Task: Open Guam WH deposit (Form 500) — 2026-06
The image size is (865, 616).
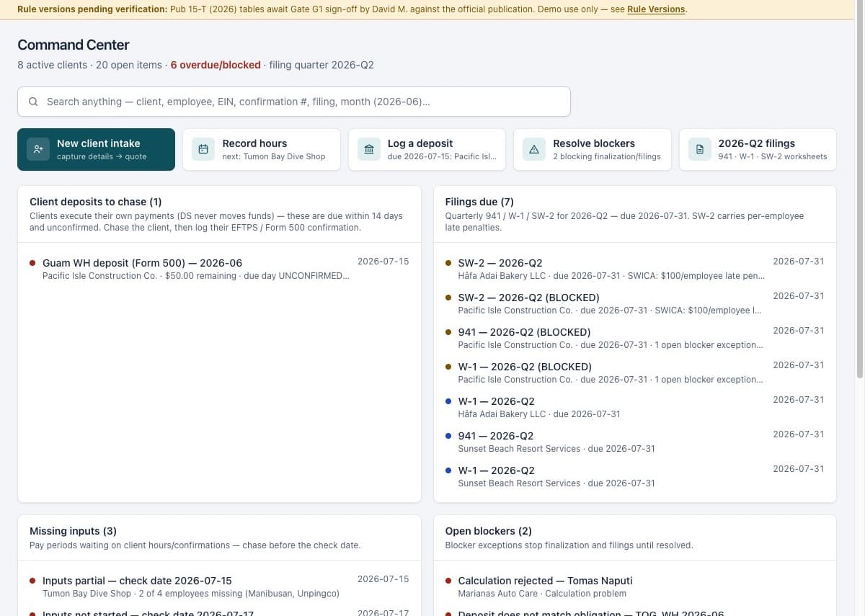Action: coord(219,269)
